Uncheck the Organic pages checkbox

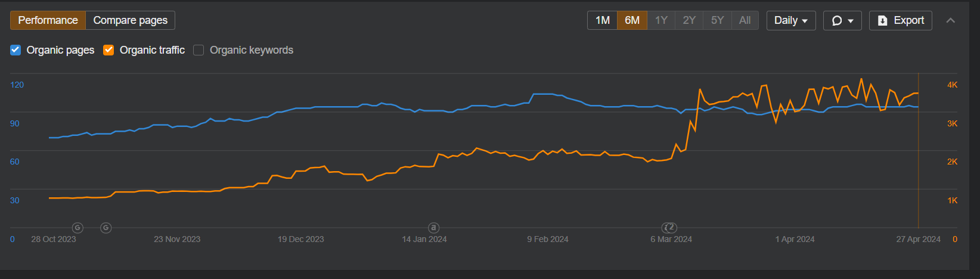15,50
